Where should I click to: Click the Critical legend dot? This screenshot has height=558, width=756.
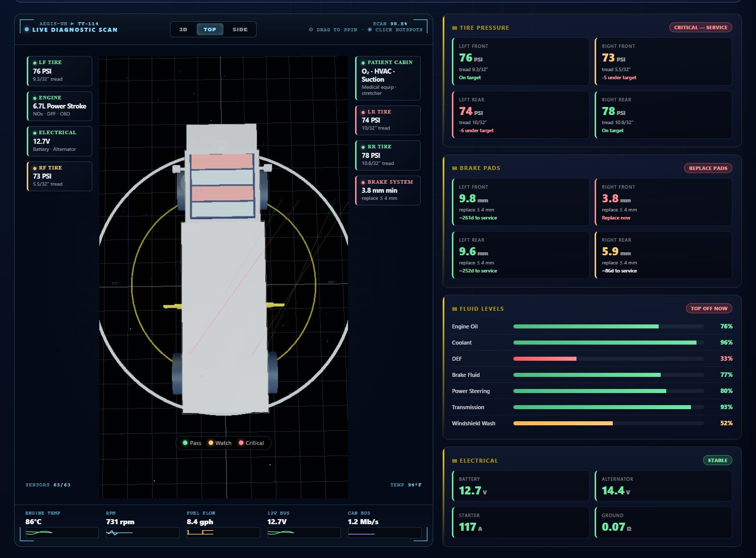click(241, 443)
